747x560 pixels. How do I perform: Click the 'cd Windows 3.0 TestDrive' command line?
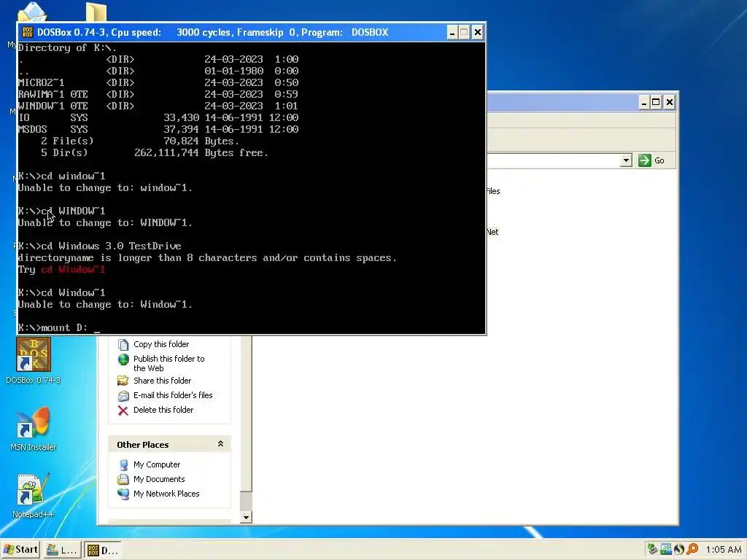point(99,246)
